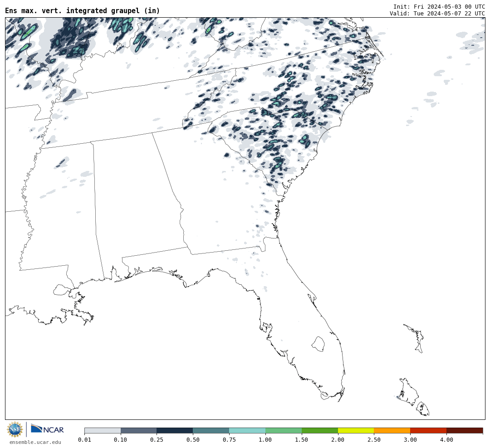Select the slate 0.10–0.25 colorbar segment
Viewport: 490px width, 448px height.
[x=138, y=431]
